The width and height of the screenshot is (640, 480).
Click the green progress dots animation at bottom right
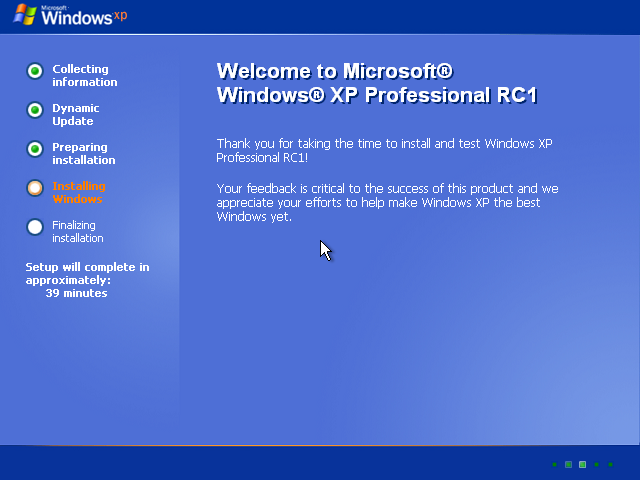[582, 464]
